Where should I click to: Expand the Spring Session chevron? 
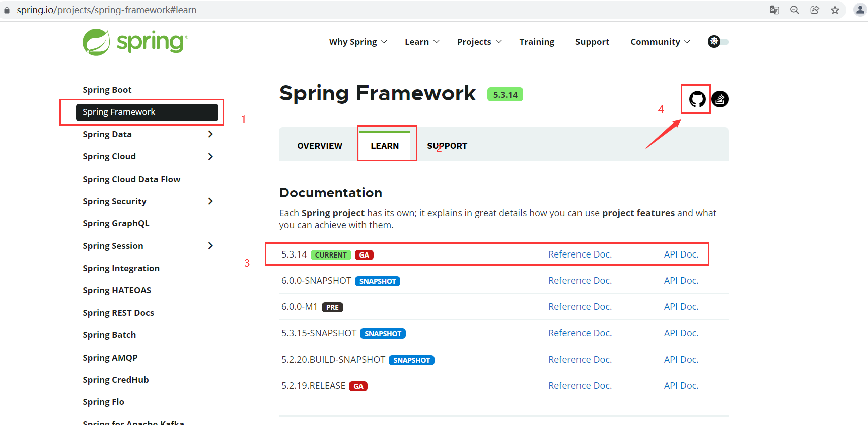210,246
